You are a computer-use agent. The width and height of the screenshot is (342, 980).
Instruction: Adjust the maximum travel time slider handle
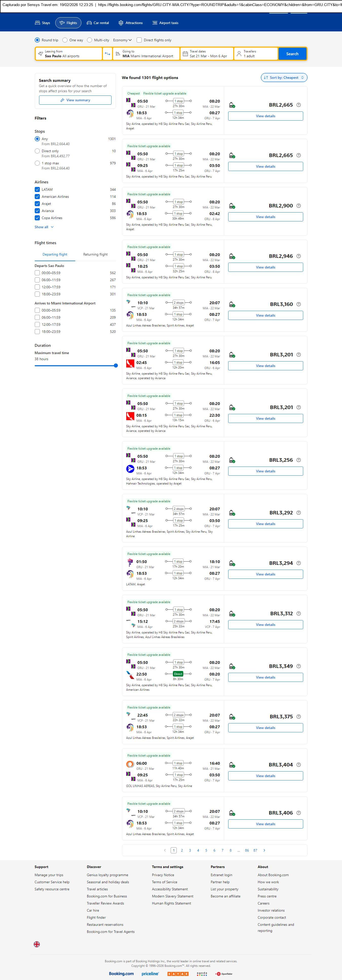(116, 366)
